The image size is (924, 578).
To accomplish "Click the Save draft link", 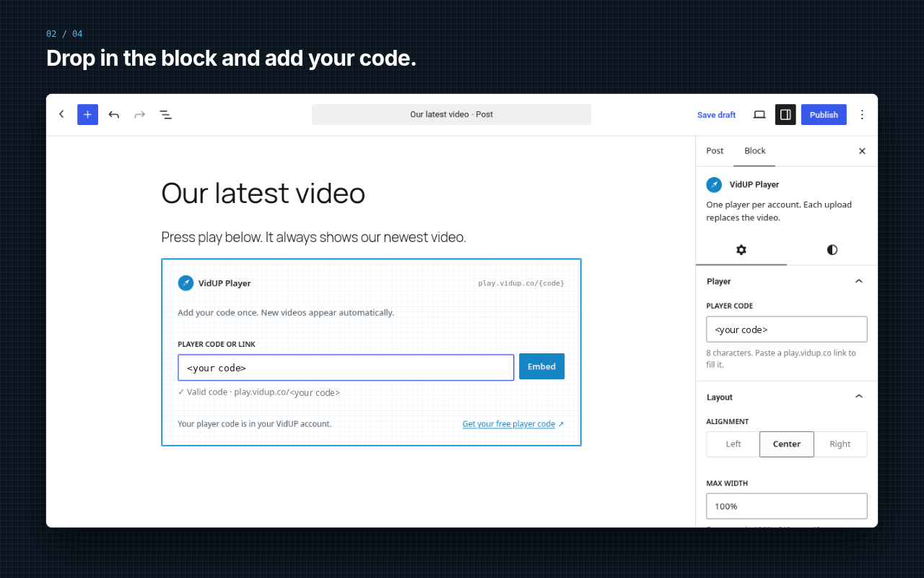I will point(716,115).
